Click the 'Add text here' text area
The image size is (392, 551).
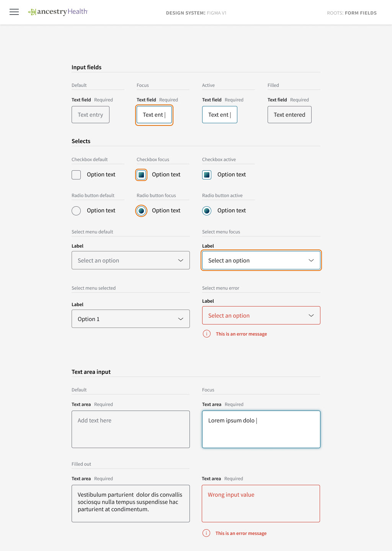tap(131, 429)
